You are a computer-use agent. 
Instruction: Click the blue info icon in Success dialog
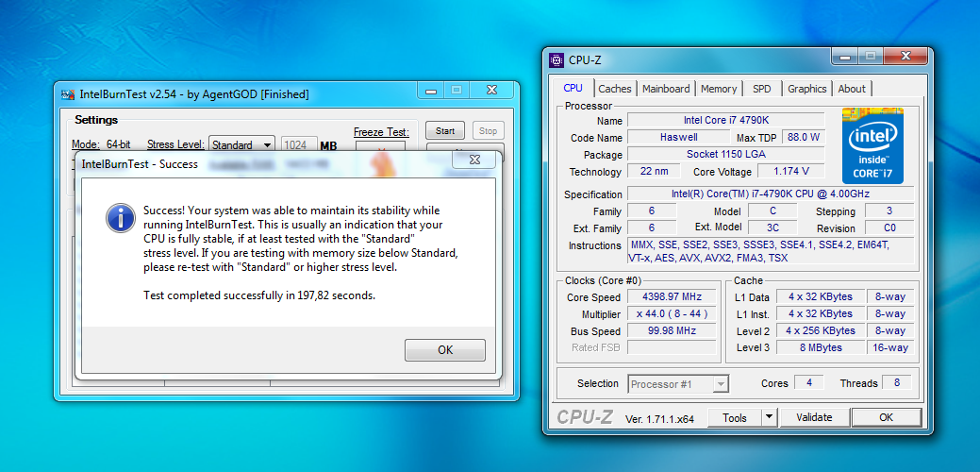point(121,218)
